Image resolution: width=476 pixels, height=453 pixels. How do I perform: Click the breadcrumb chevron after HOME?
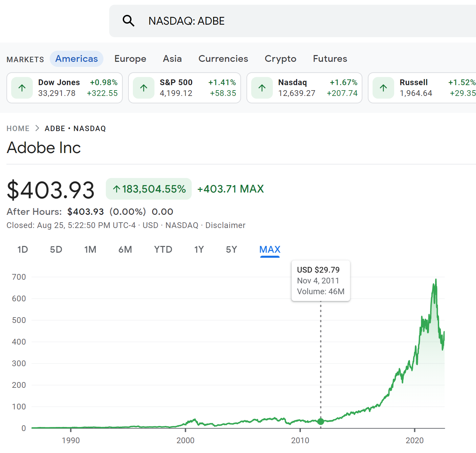[37, 128]
